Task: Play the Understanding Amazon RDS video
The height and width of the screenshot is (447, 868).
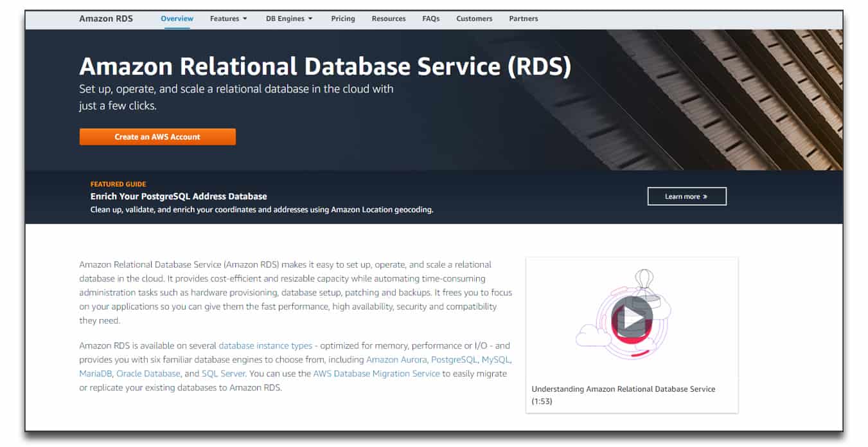Action: pyautogui.click(x=632, y=318)
